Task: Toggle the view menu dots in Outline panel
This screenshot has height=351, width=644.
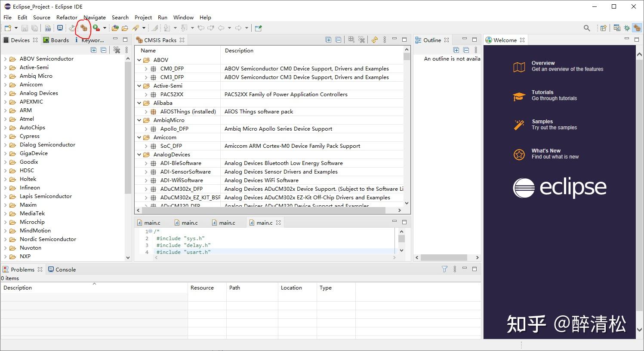Action: click(476, 49)
